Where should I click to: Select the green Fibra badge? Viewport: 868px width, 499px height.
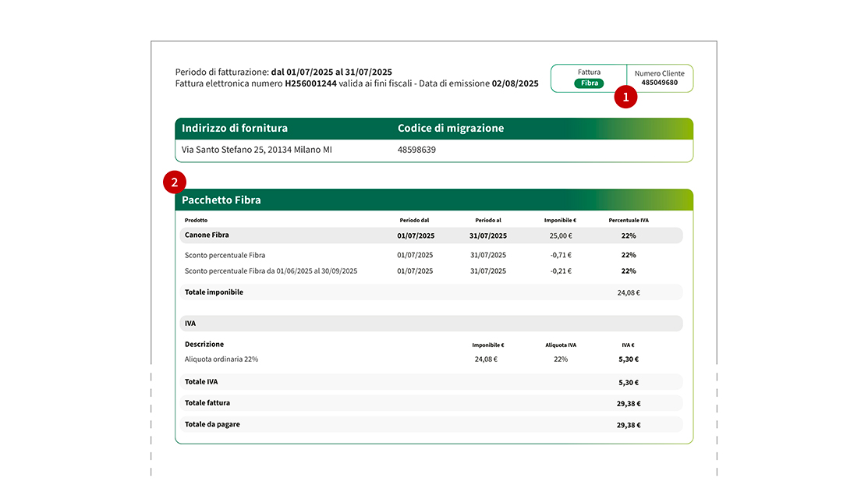click(x=589, y=83)
